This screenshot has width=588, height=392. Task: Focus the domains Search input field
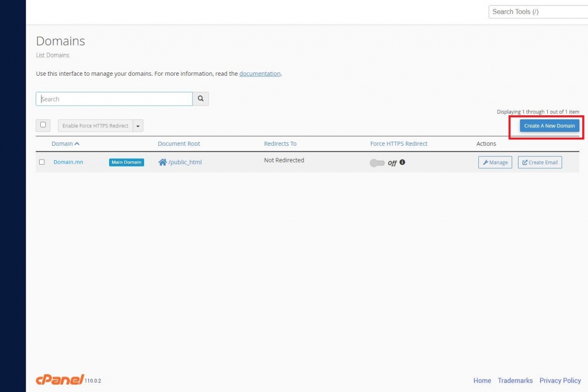(x=114, y=99)
